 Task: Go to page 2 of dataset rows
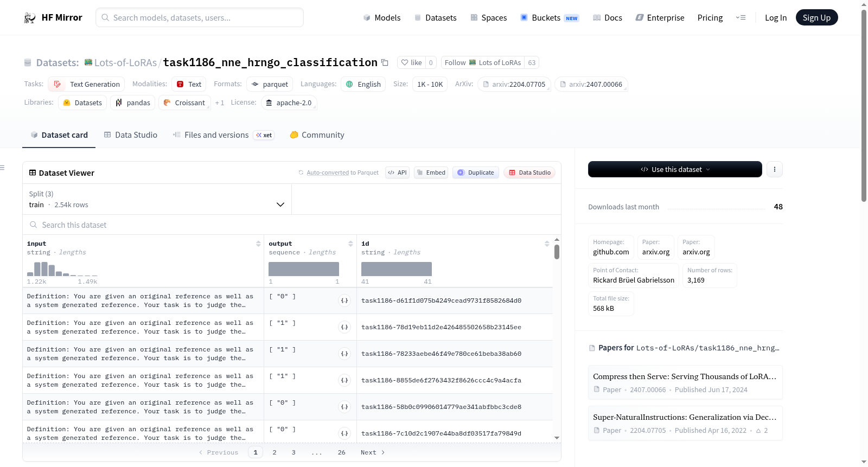[x=275, y=452]
